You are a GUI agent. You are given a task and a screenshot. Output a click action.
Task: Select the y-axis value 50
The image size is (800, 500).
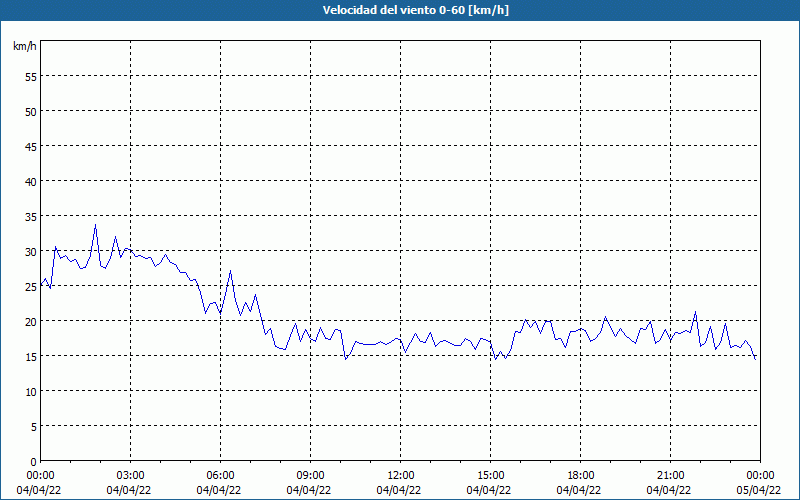pyautogui.click(x=31, y=112)
